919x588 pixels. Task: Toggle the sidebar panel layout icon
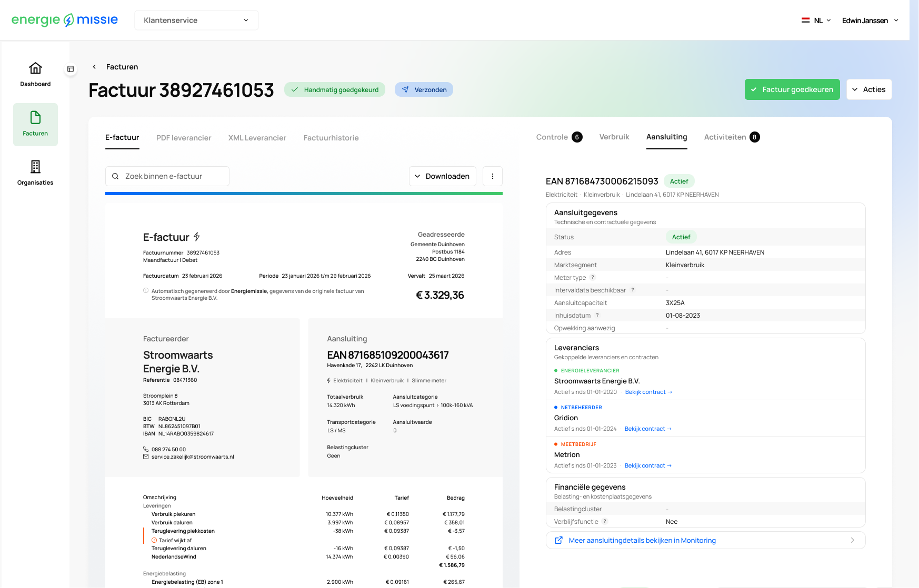pyautogui.click(x=71, y=69)
